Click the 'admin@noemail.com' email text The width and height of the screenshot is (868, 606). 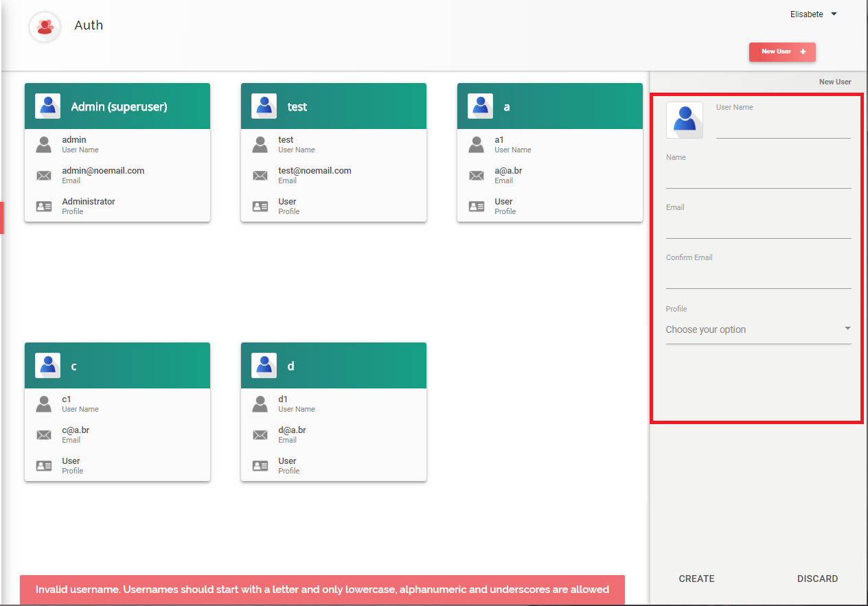coord(103,171)
